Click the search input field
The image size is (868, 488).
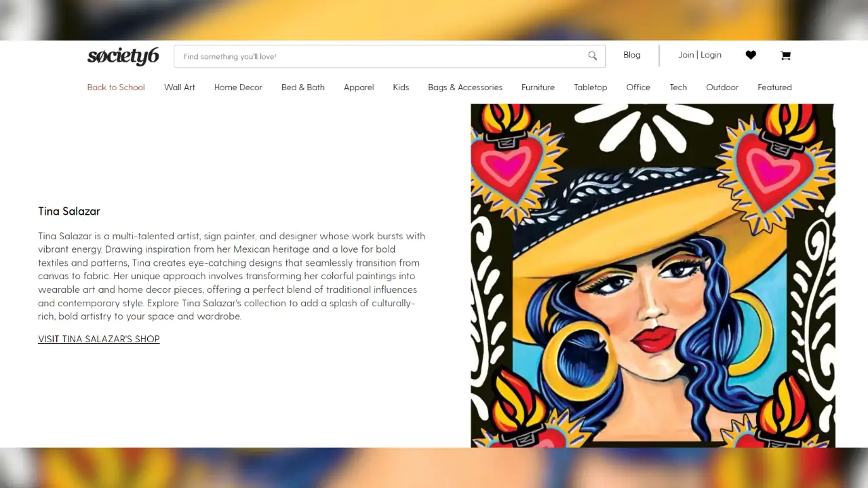click(389, 56)
